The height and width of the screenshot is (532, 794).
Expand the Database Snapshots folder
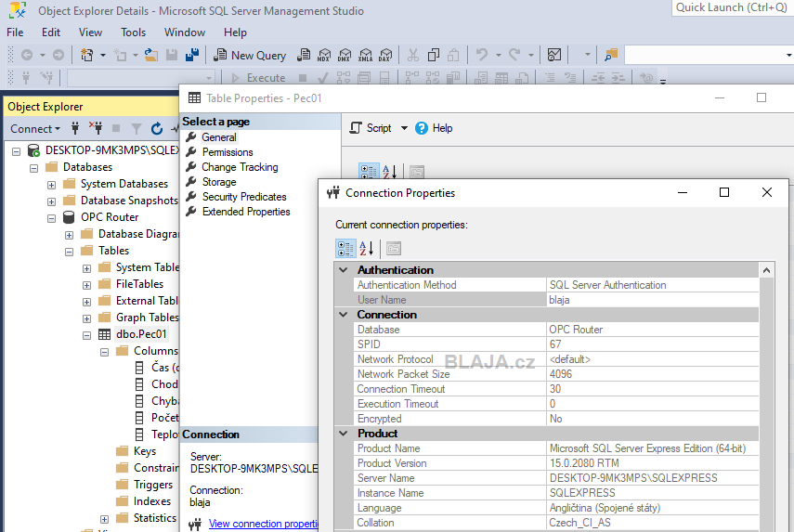click(52, 201)
